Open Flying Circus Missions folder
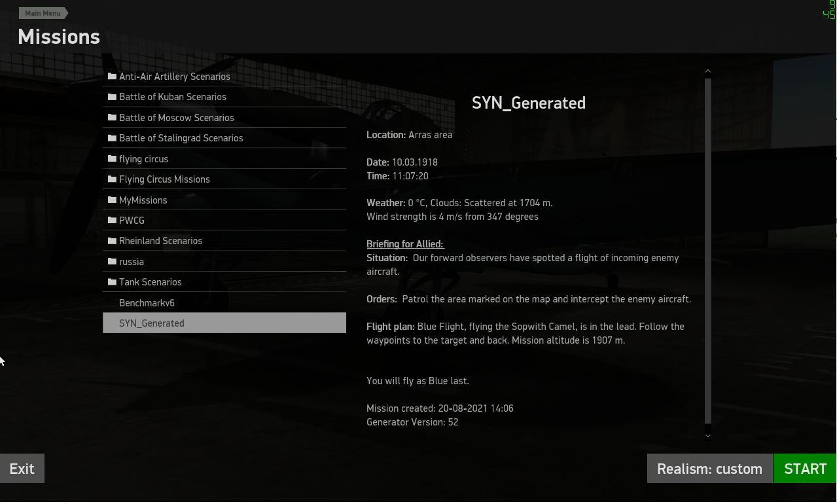Image resolution: width=837 pixels, height=504 pixels. coord(224,179)
